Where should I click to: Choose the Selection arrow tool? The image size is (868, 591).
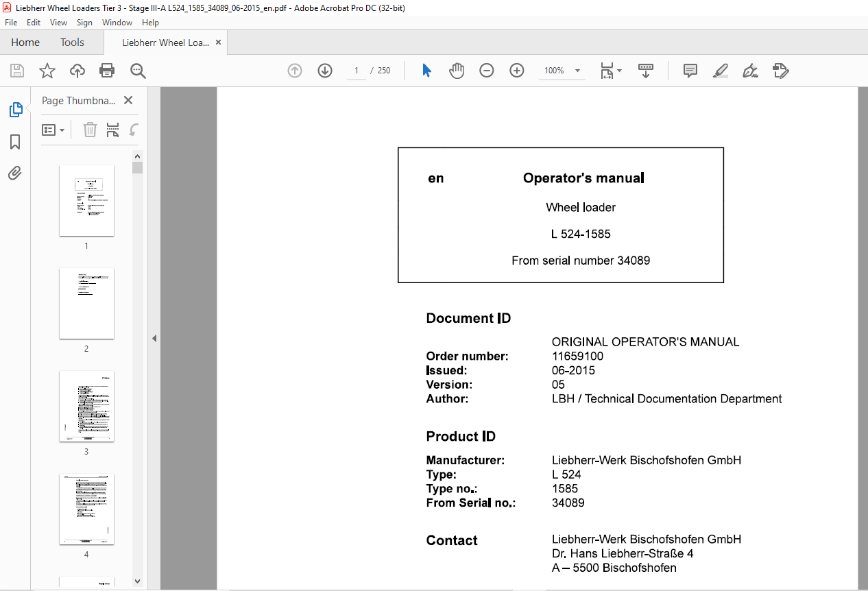tap(426, 71)
